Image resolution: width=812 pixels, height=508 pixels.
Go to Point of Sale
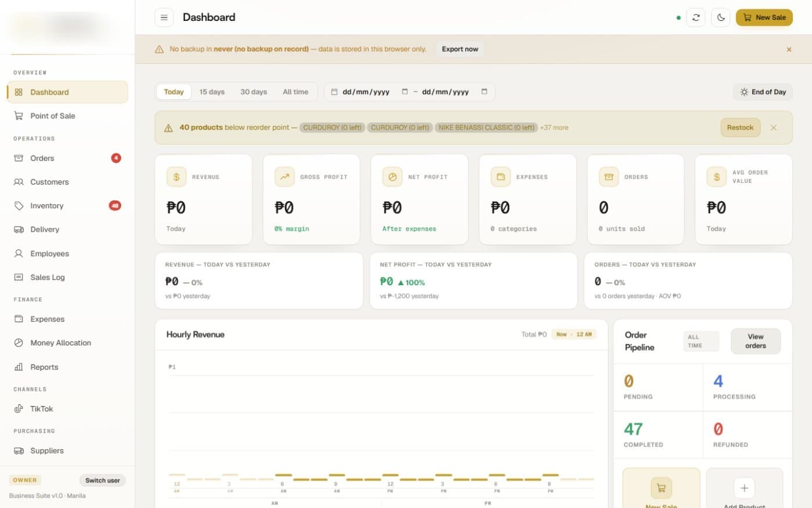(x=67, y=116)
